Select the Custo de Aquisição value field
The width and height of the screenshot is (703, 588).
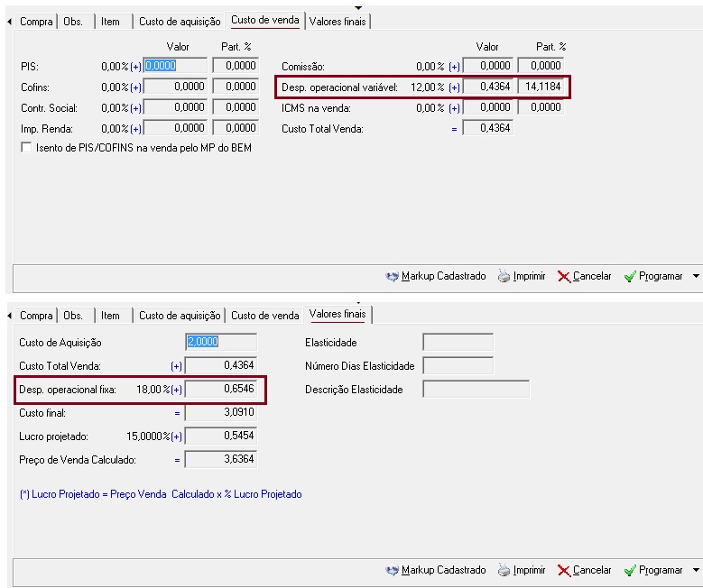coord(221,343)
